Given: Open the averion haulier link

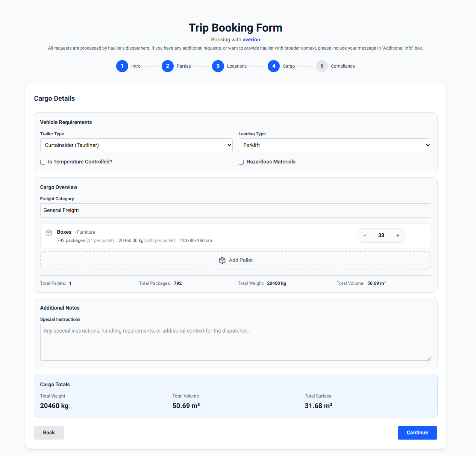Looking at the screenshot, I should coord(251,39).
